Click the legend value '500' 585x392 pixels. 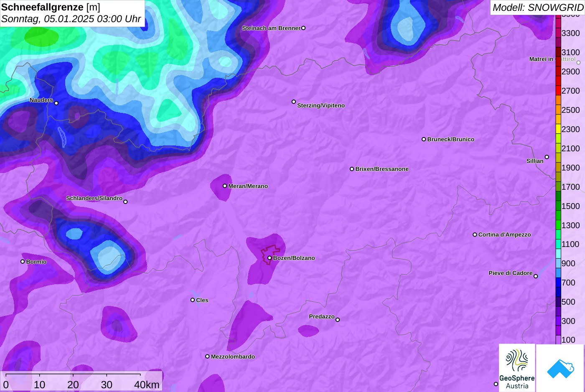(568, 302)
